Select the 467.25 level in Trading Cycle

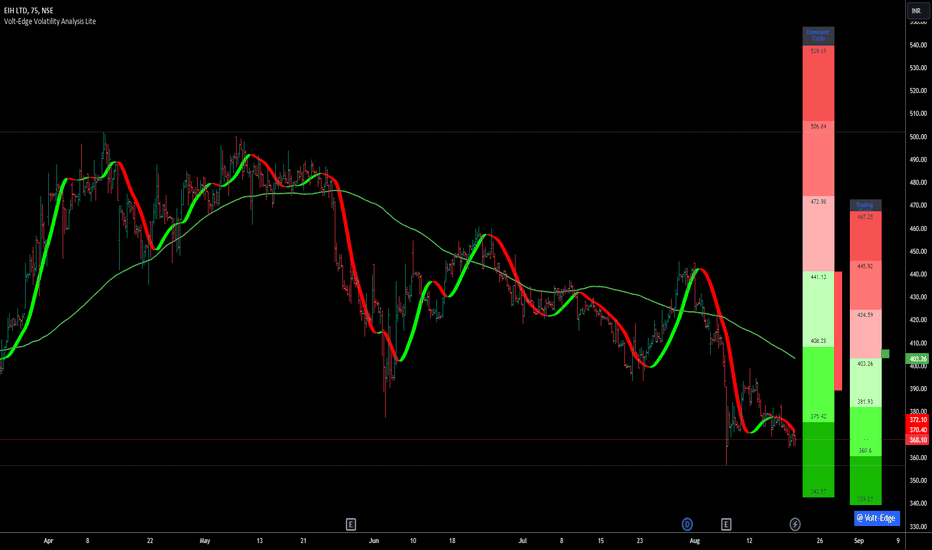(865, 217)
